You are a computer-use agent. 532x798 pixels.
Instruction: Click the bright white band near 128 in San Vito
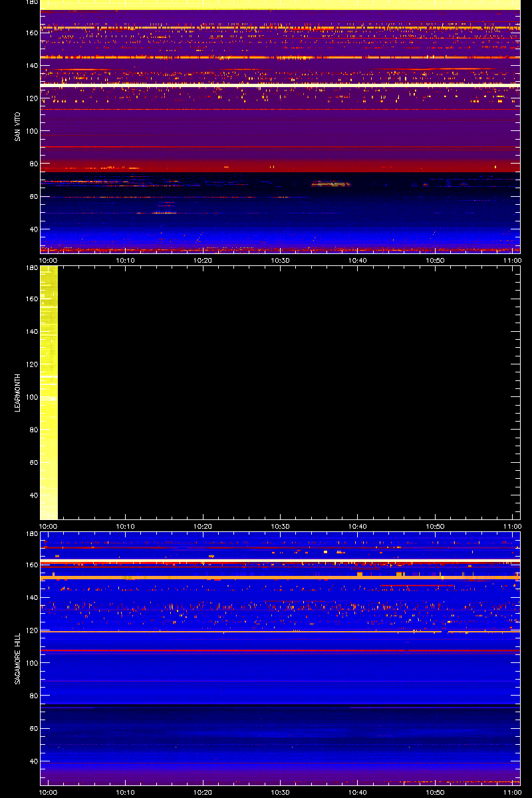(281, 86)
